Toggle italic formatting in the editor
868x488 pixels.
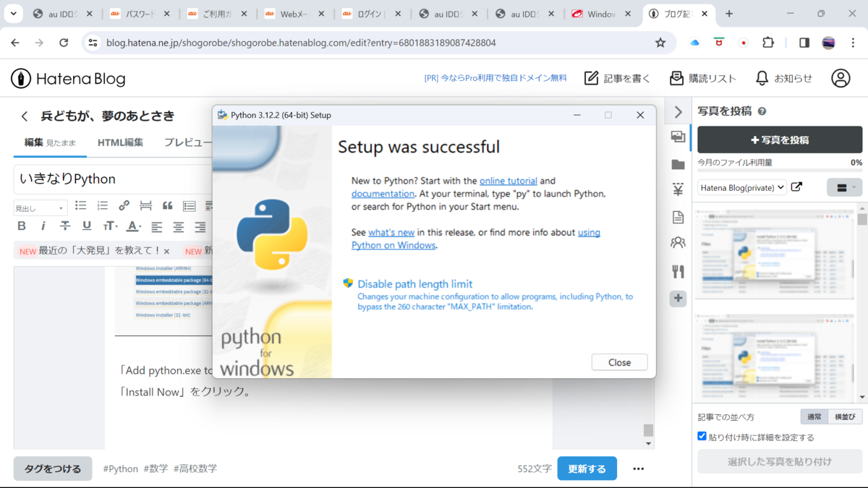tap(43, 226)
